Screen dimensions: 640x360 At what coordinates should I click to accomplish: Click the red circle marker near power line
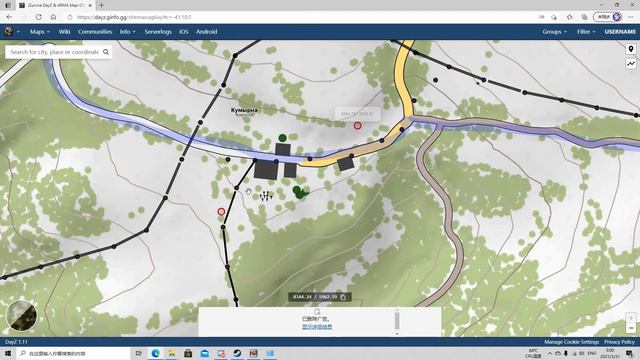221,211
